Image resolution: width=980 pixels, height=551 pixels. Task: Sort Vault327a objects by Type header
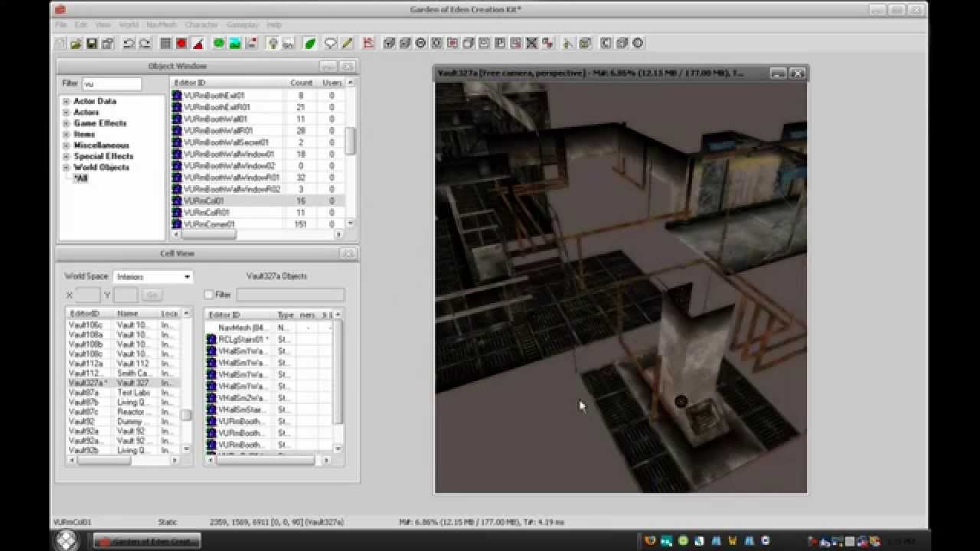click(286, 315)
